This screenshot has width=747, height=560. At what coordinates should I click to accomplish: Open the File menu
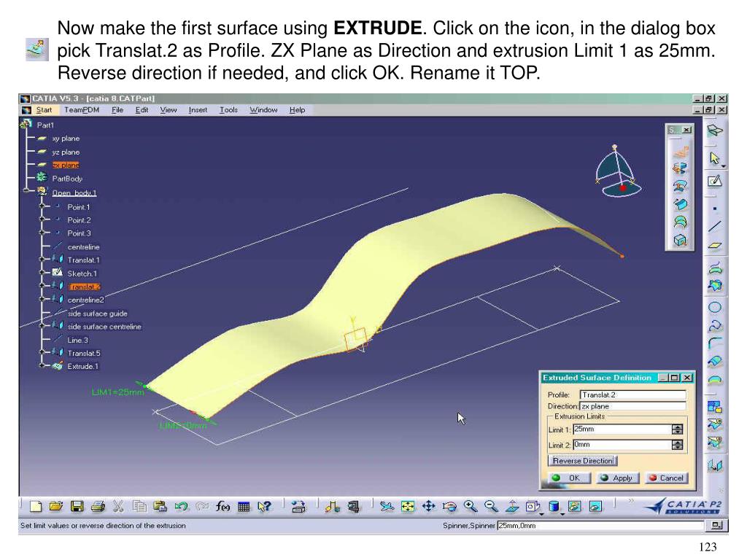(117, 110)
